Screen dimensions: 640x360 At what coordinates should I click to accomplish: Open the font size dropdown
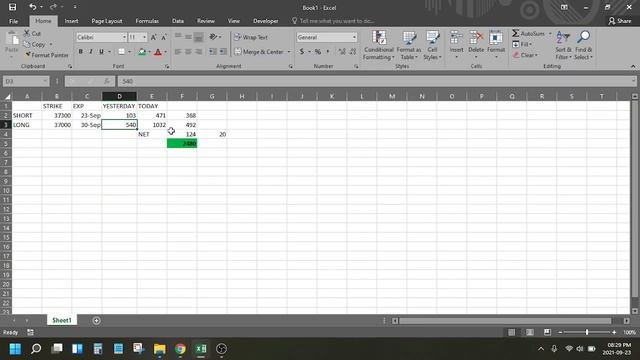pos(144,37)
